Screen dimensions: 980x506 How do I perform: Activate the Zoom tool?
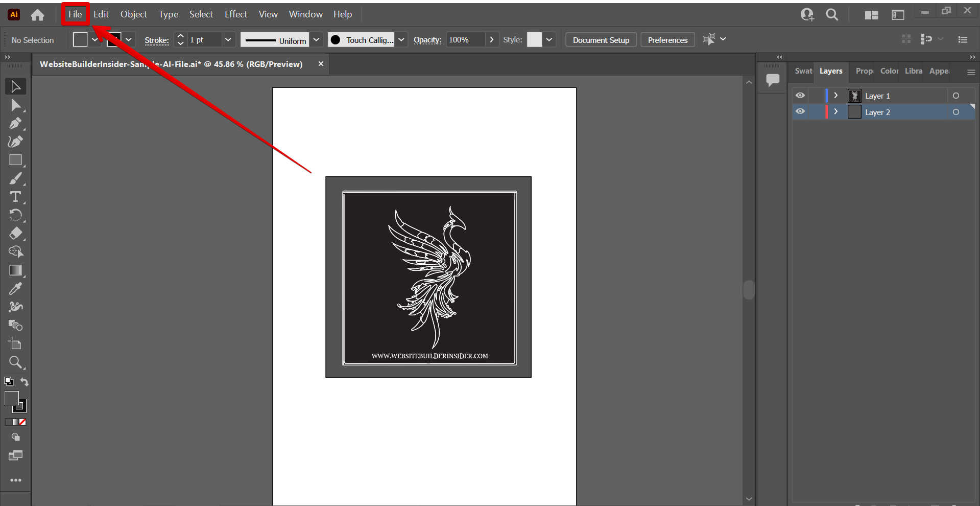(x=15, y=362)
